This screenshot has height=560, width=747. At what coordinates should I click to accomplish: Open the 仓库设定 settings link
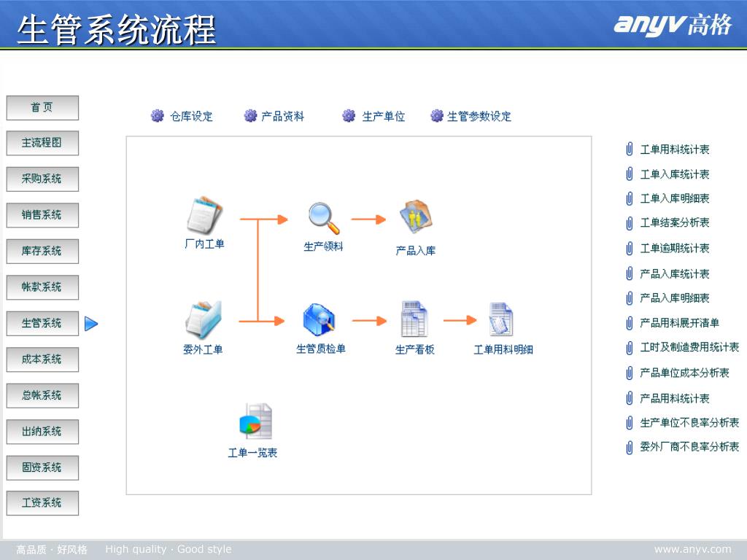coord(192,116)
